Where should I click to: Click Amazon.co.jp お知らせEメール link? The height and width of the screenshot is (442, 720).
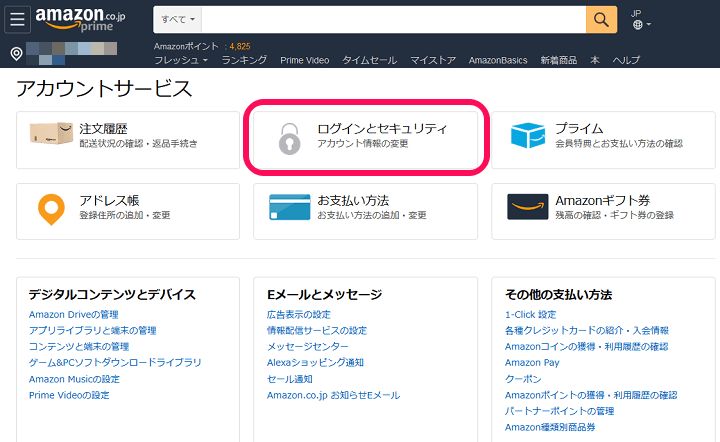(x=333, y=395)
